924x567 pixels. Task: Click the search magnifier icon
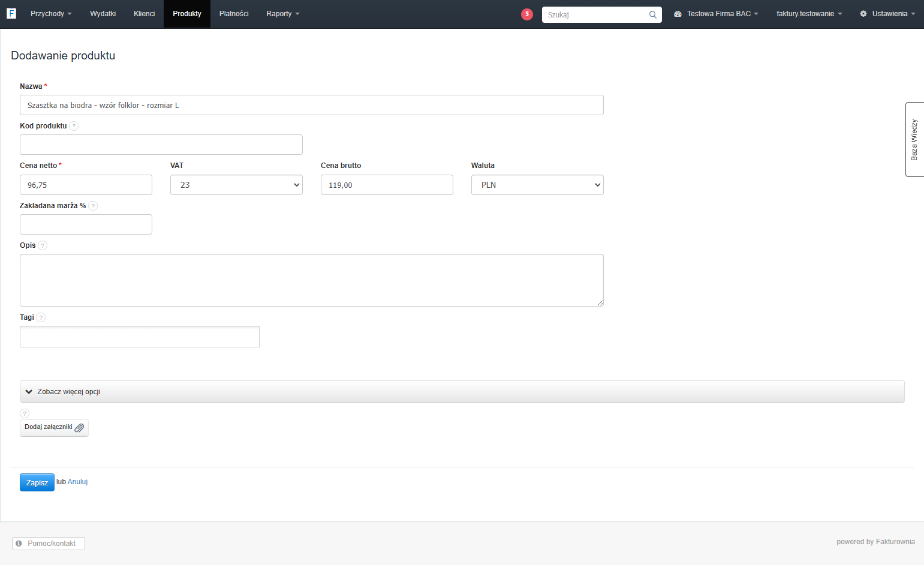(x=653, y=14)
